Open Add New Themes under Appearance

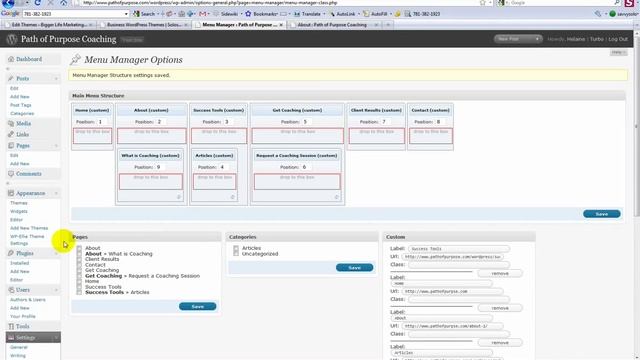tap(29, 228)
